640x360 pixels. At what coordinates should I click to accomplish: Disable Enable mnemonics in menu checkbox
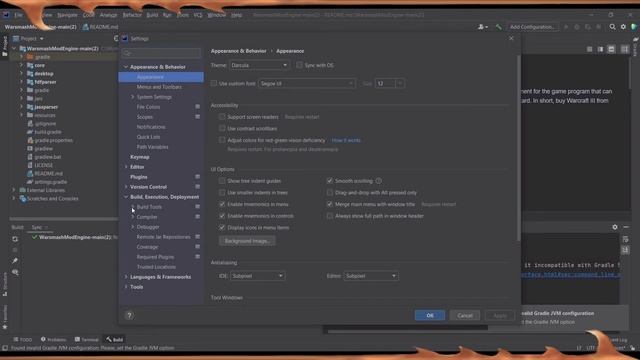222,204
